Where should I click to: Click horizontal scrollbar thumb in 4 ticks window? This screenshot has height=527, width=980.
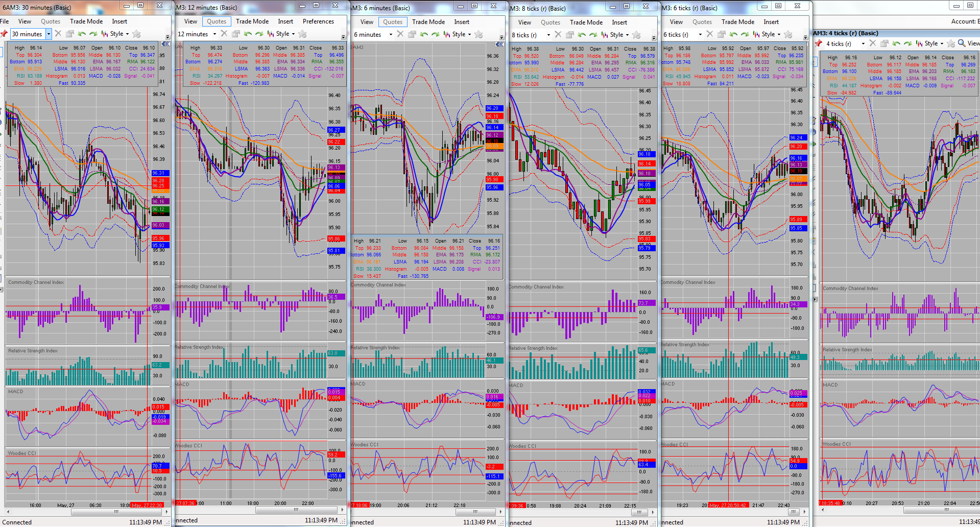(x=942, y=510)
